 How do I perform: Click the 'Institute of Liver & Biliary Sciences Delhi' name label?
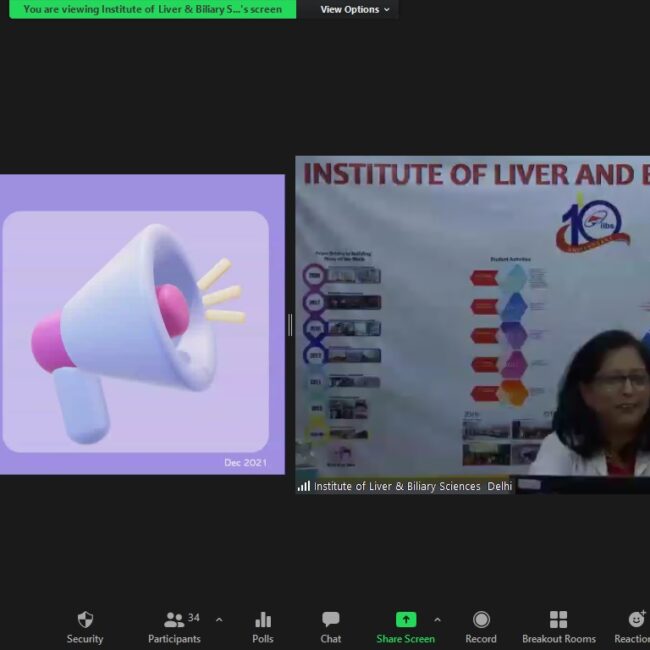click(412, 487)
